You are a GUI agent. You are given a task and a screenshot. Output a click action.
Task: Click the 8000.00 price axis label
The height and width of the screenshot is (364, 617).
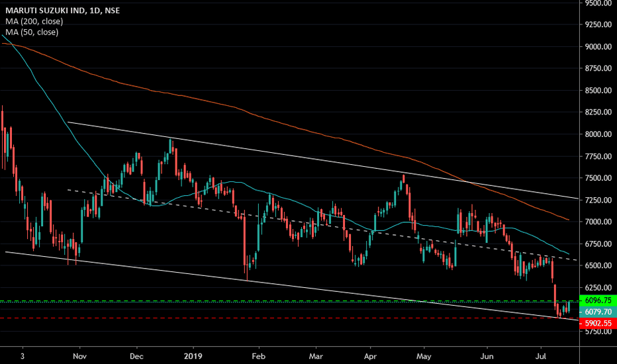point(598,134)
